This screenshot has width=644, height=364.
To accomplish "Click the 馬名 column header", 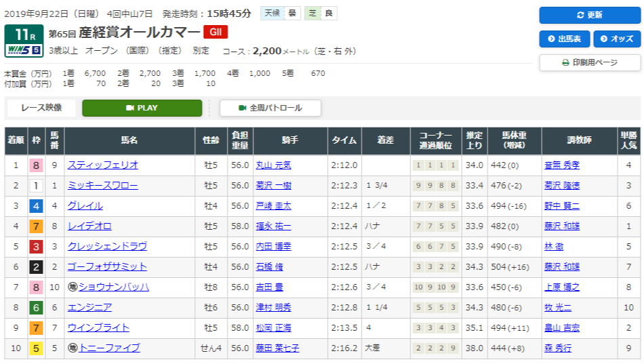I will [x=129, y=141].
